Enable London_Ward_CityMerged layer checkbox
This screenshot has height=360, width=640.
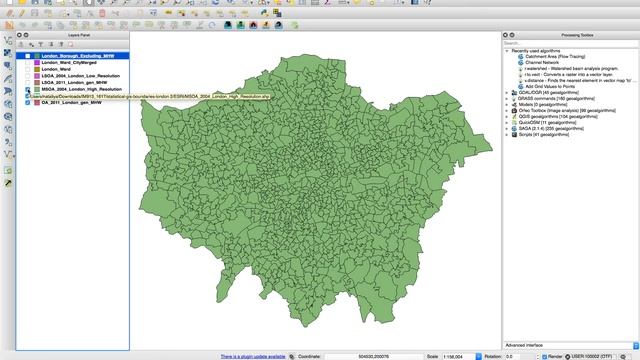[x=27, y=62]
